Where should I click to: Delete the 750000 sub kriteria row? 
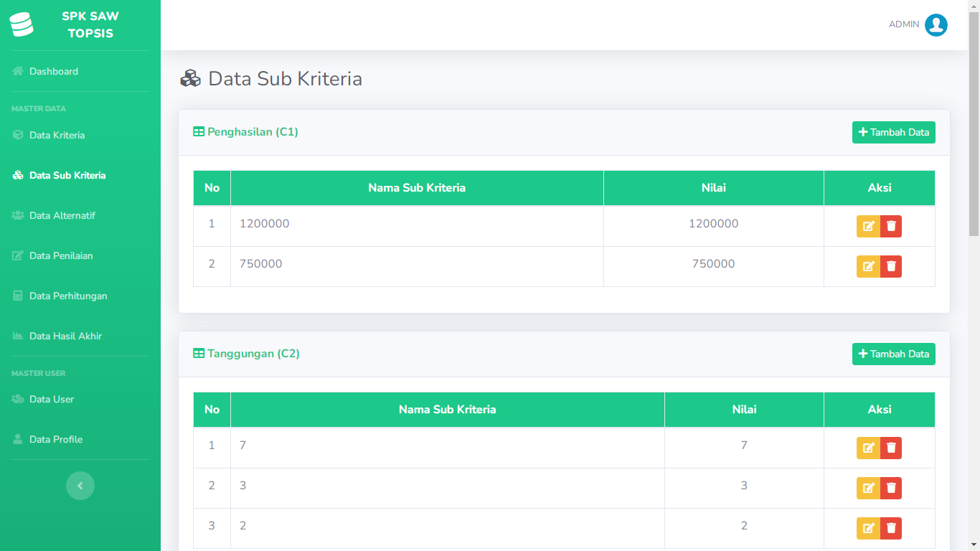coord(891,266)
